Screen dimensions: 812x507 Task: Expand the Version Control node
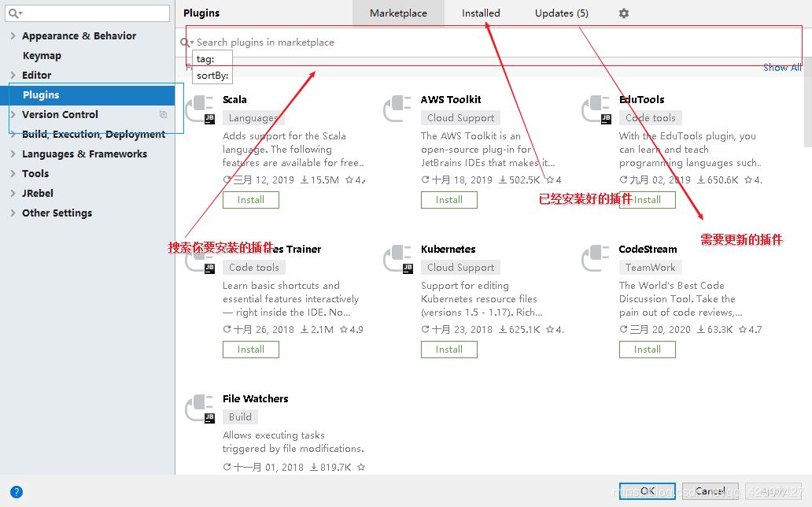(13, 115)
